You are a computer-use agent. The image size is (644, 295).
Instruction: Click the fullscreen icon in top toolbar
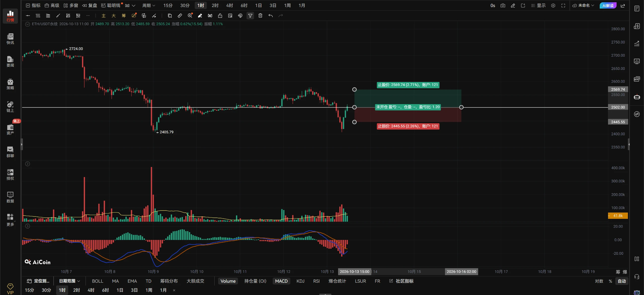563,6
